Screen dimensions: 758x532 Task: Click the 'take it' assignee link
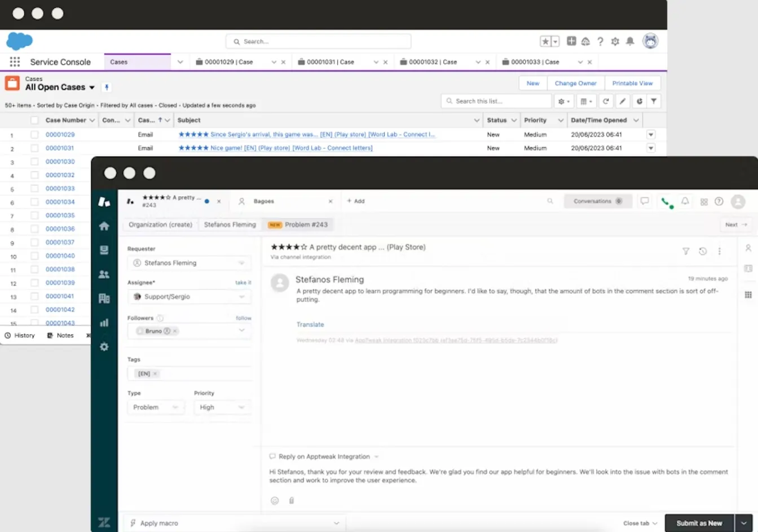[243, 283]
